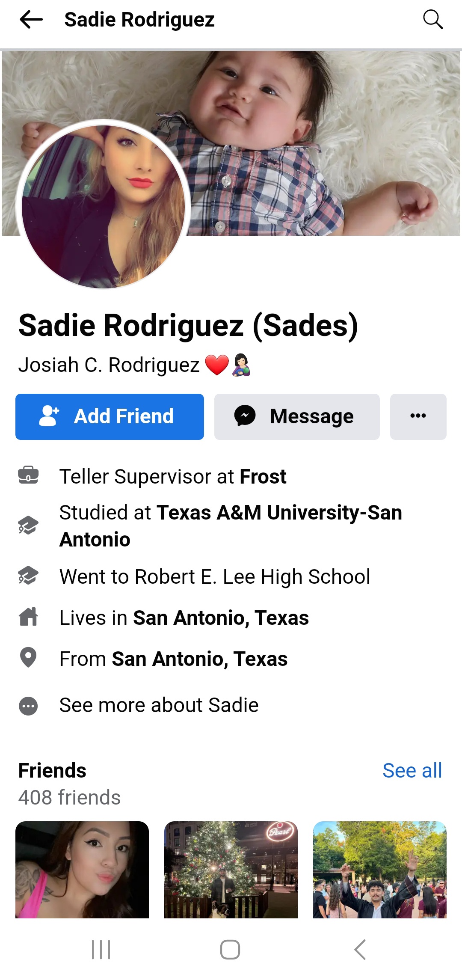462x980 pixels.
Task: Open Lives in San Antonio, Texas link
Action: [221, 618]
